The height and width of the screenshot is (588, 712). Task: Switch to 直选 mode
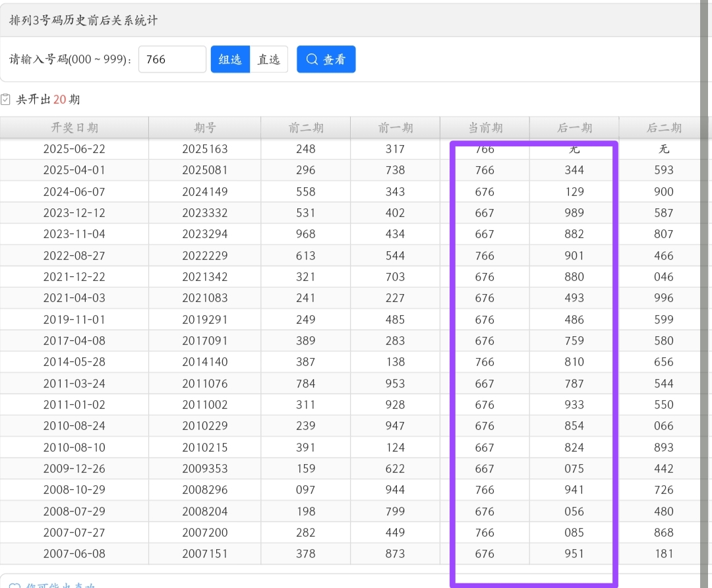click(269, 59)
